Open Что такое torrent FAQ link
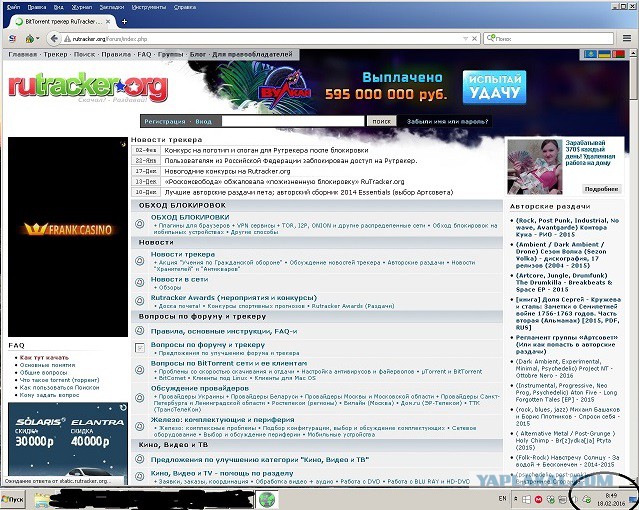The width and height of the screenshot is (639, 510). click(x=59, y=380)
